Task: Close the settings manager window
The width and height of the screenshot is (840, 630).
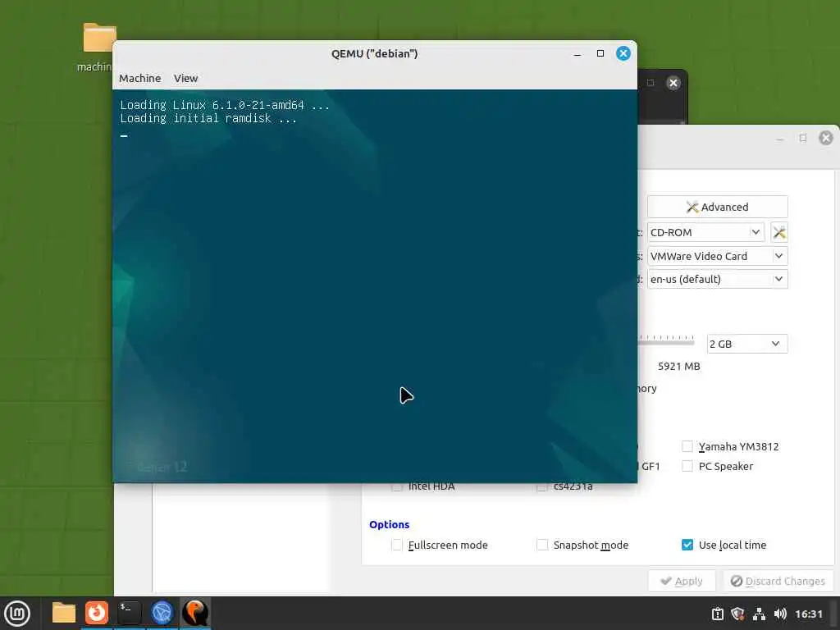Action: 825,138
